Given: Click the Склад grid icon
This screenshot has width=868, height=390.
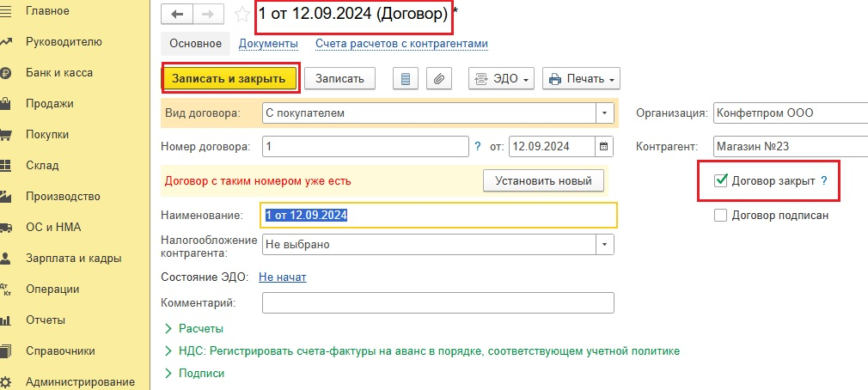Looking at the screenshot, I should click(x=5, y=166).
